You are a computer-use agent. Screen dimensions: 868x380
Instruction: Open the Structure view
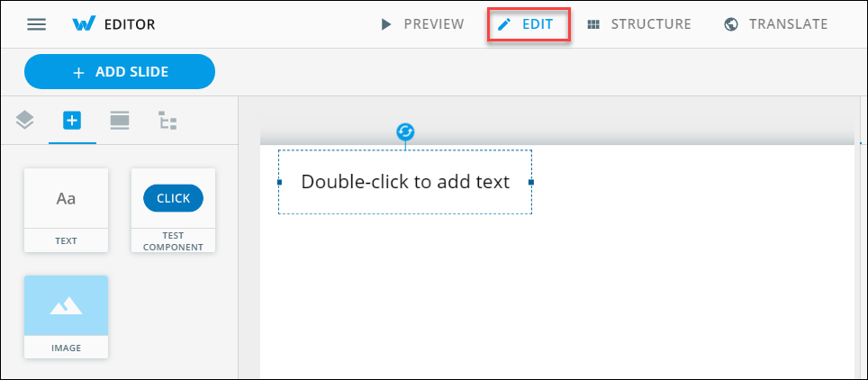point(639,24)
